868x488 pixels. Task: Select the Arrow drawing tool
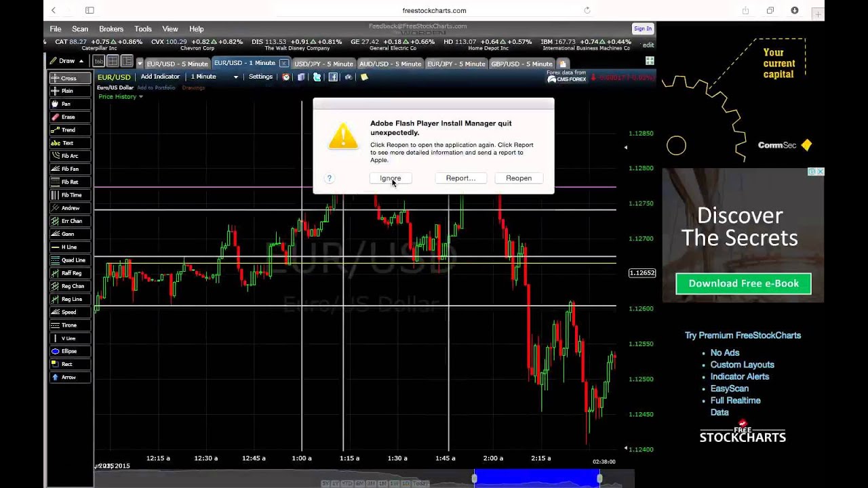tap(70, 378)
